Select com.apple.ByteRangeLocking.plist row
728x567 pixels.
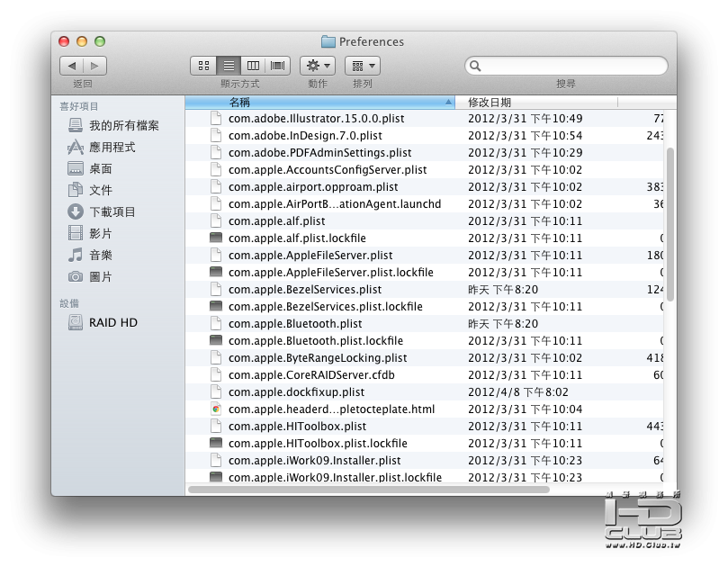(425, 357)
